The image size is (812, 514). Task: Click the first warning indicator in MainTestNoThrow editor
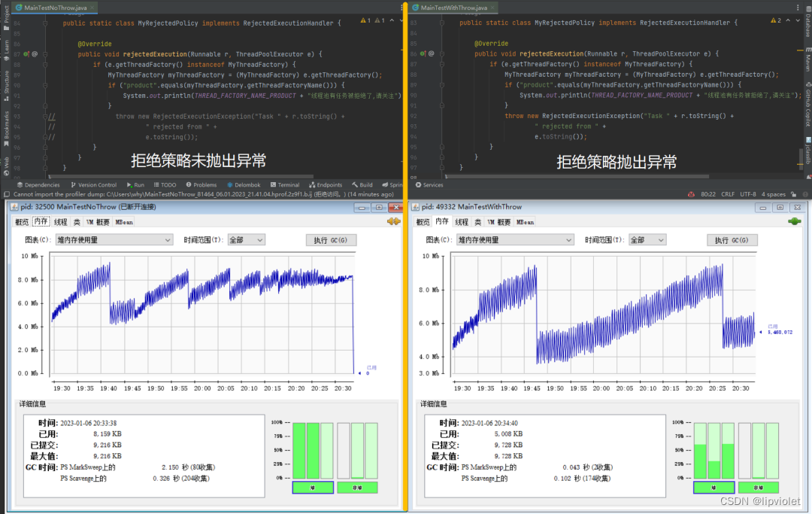tap(365, 20)
